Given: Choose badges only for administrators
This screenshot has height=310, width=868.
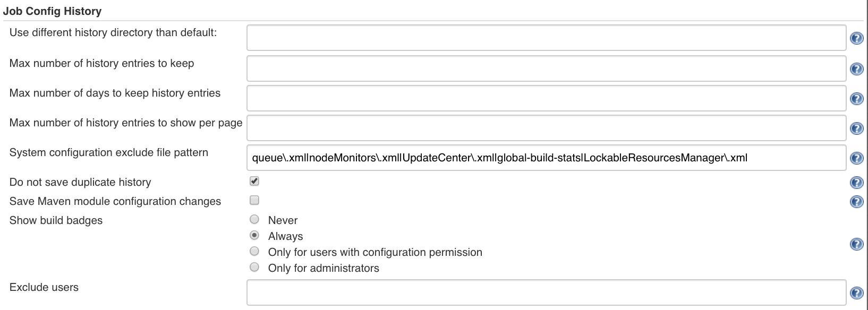Looking at the screenshot, I should [x=254, y=267].
